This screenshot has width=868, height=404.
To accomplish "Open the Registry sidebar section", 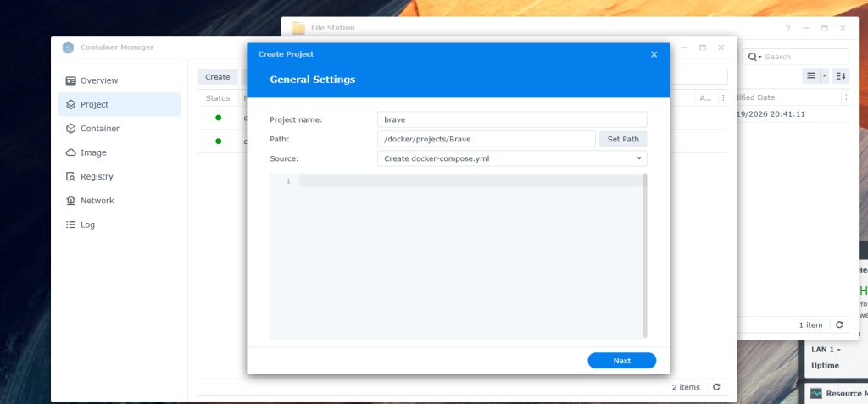I will pyautogui.click(x=119, y=176).
